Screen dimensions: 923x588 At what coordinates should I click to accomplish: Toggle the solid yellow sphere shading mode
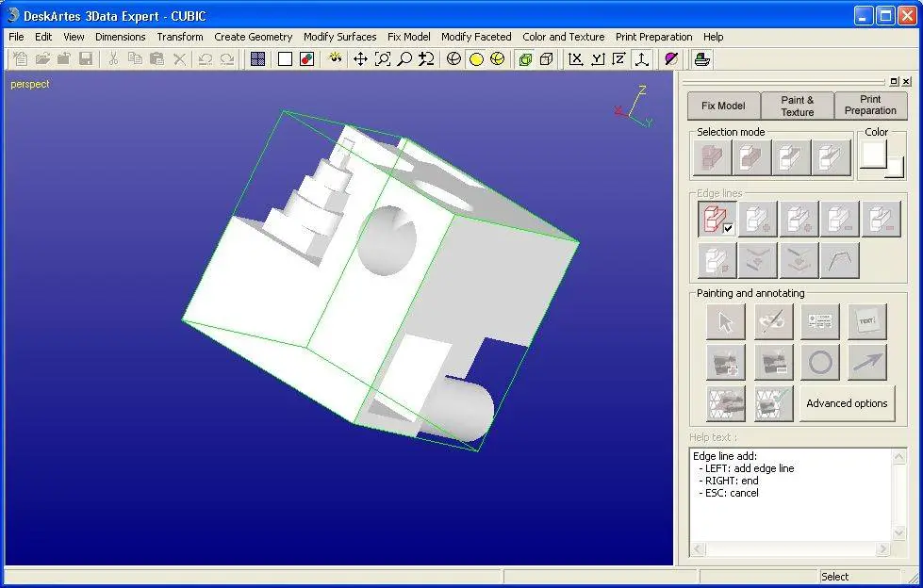point(475,58)
